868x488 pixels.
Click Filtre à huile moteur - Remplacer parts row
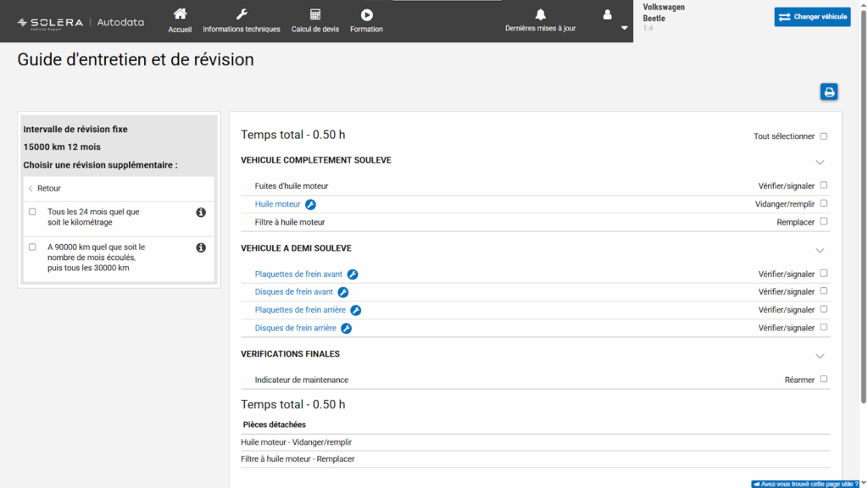pyautogui.click(x=536, y=458)
